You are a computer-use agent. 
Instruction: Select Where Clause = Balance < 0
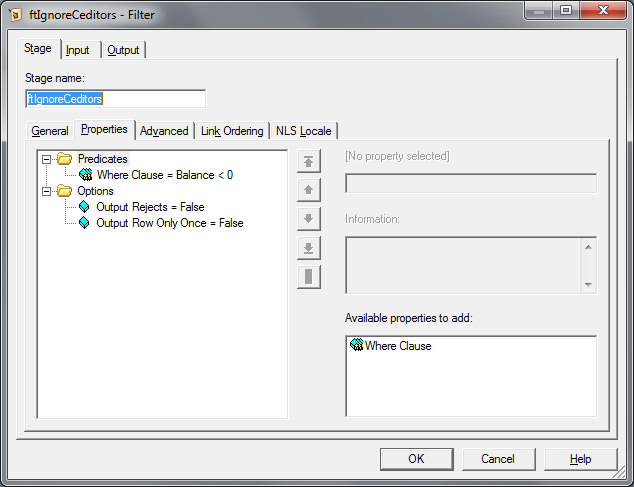[164, 175]
